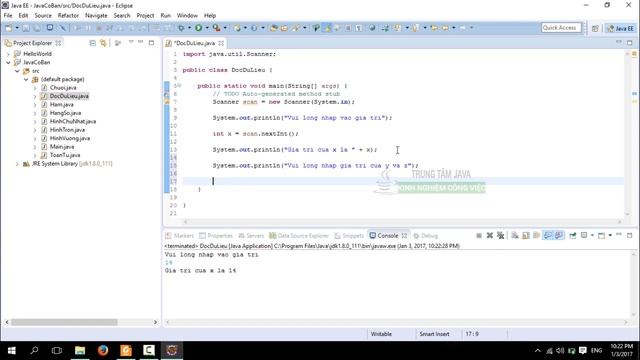The height and width of the screenshot is (360, 640).
Task: Open File Explorer from the taskbar
Action: click(x=80, y=350)
